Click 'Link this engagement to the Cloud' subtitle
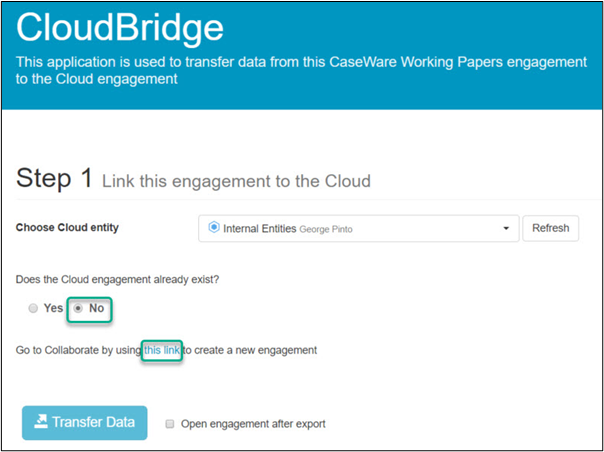 pos(236,181)
